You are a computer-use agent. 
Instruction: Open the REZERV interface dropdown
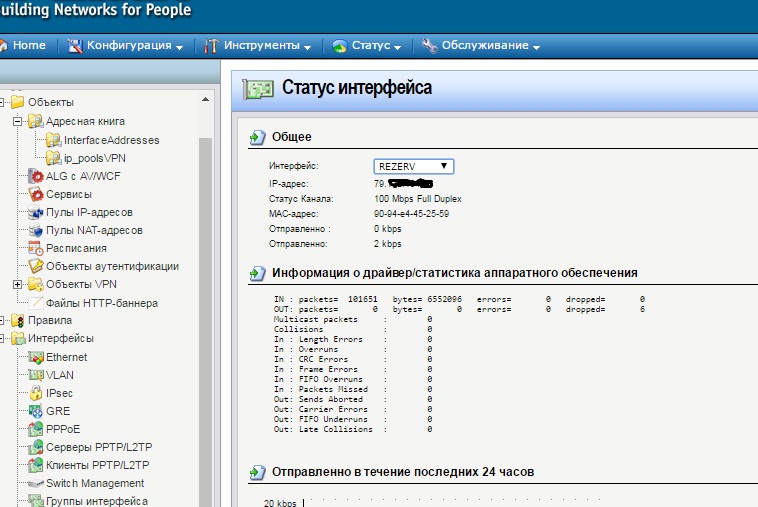click(414, 166)
